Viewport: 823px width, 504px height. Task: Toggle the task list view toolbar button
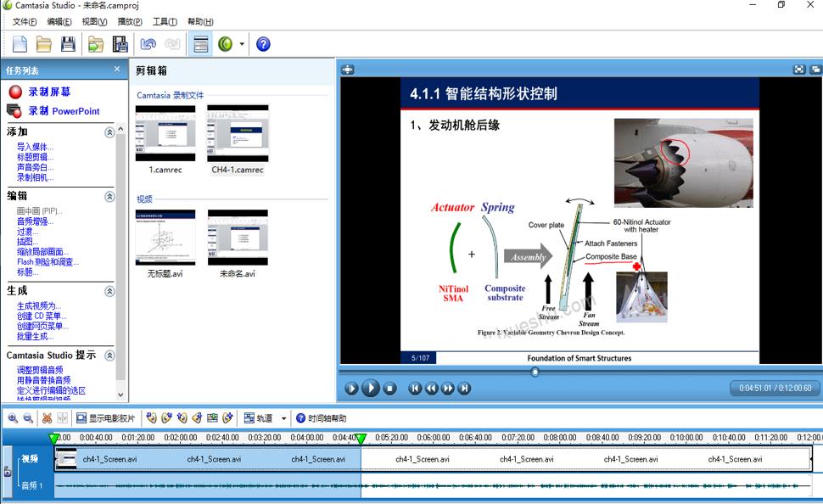click(x=201, y=44)
